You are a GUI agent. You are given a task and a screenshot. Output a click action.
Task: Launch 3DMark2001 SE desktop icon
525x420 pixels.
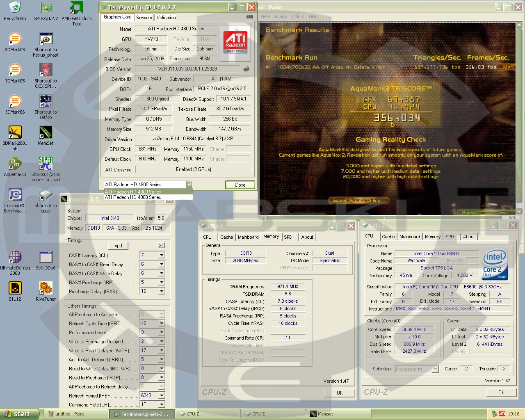(x=15, y=138)
